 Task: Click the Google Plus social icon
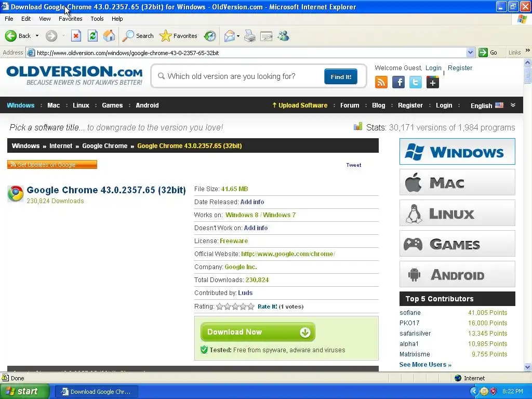pos(433,82)
